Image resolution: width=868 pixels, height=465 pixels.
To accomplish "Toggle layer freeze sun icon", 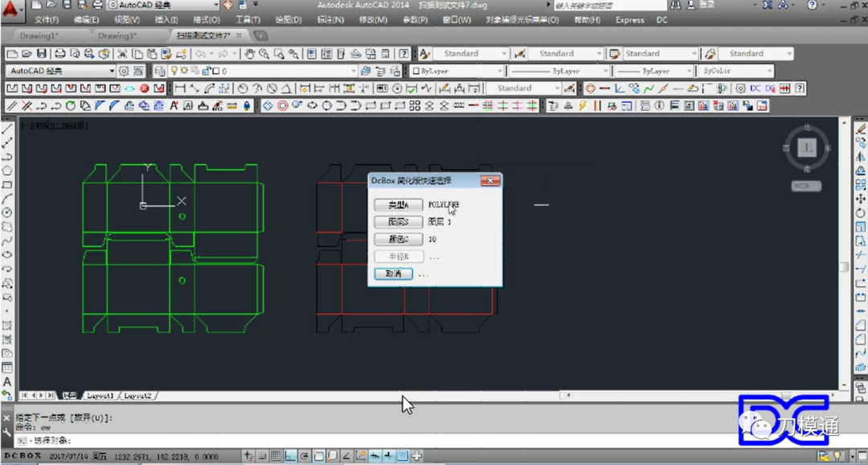I will tap(184, 71).
